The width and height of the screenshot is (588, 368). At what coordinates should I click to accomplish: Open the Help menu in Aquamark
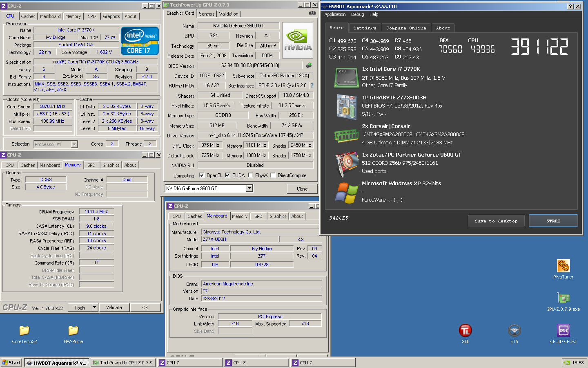pyautogui.click(x=374, y=14)
